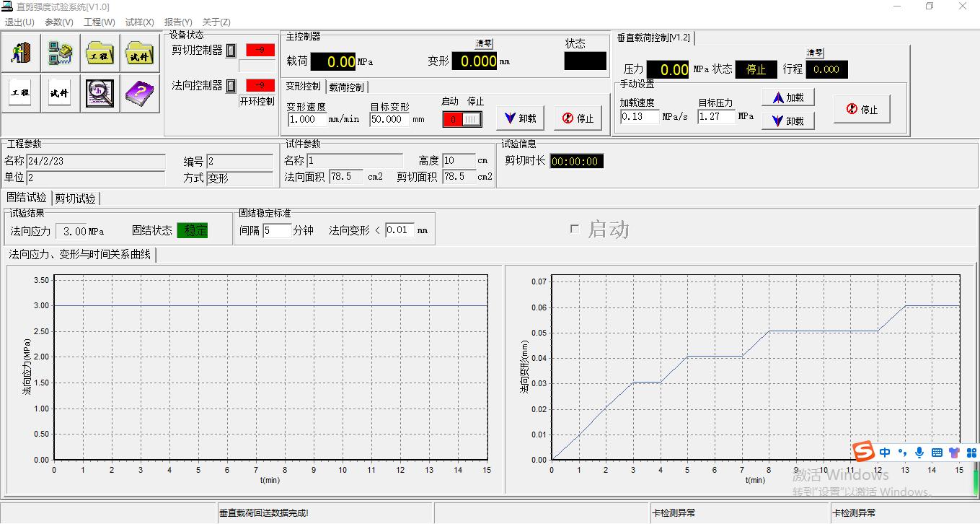Open the skin shirt icon in IME bar

tap(954, 453)
